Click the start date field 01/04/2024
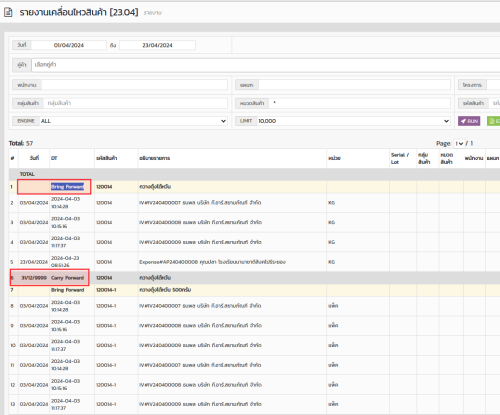The image size is (500, 415). (69, 45)
